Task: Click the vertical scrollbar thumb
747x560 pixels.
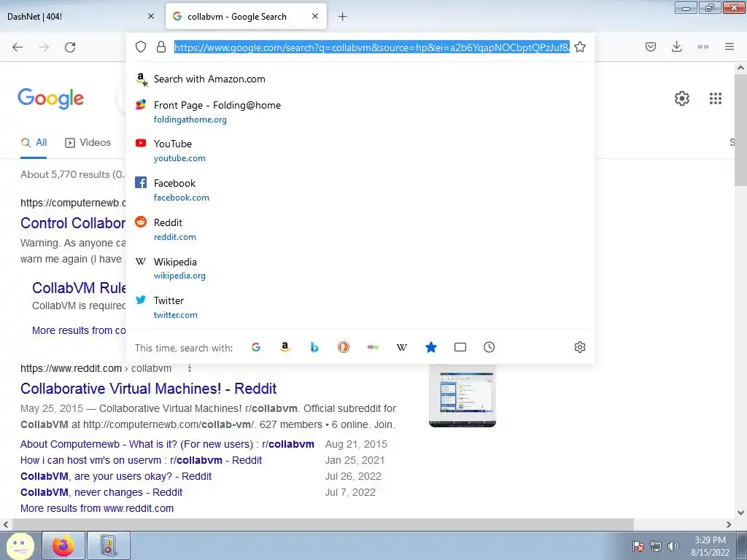Action: (x=741, y=131)
